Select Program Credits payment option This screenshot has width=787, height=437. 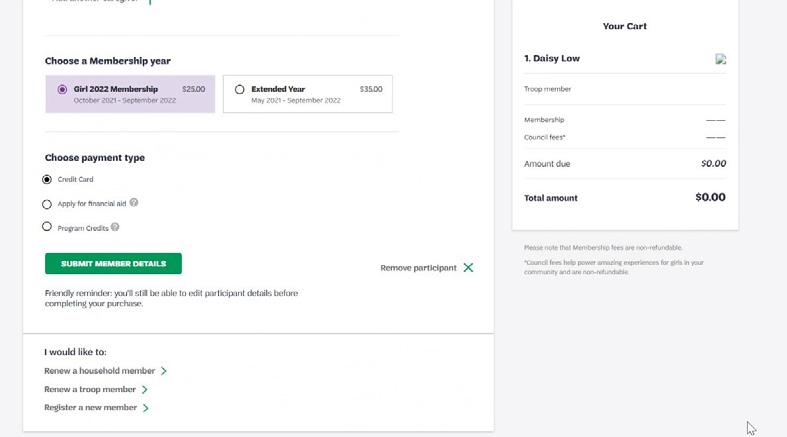(47, 226)
